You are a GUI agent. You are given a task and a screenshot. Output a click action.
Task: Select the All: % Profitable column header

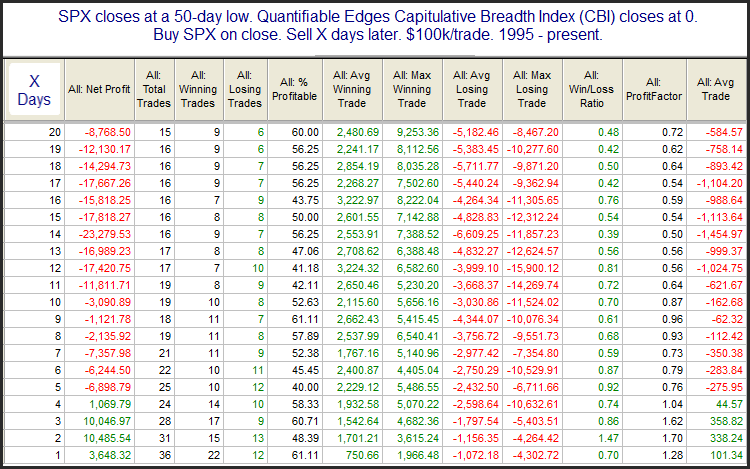[295, 89]
